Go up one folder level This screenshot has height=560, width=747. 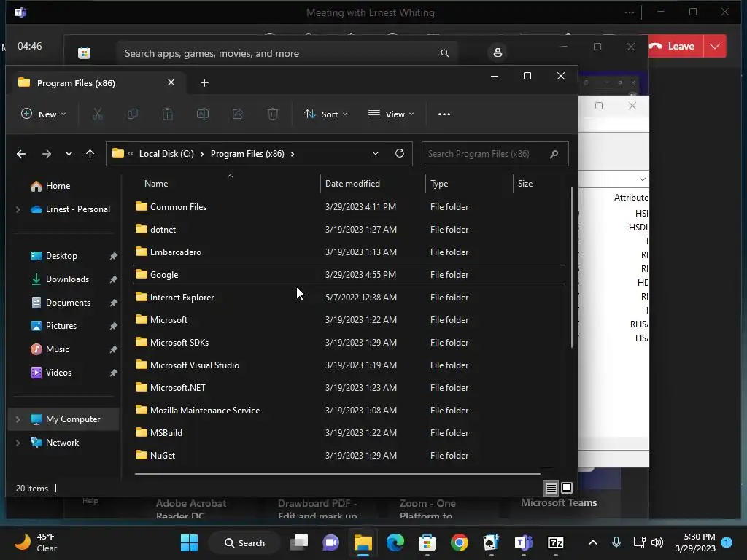(90, 154)
